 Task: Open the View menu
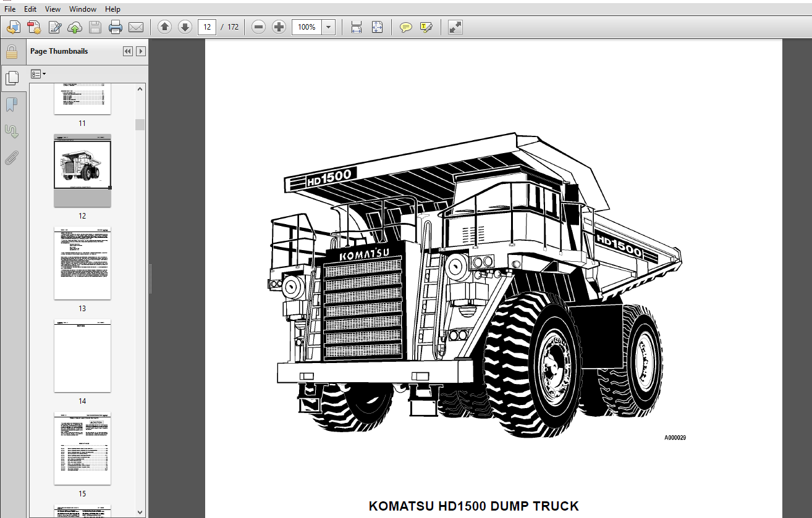coord(53,9)
